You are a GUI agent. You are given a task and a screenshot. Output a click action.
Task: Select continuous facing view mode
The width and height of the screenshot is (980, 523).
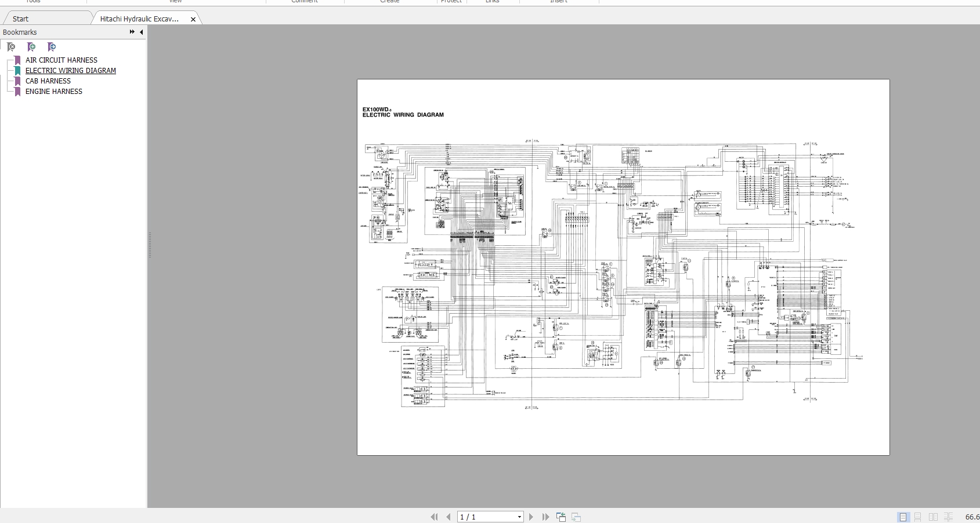[948, 517]
